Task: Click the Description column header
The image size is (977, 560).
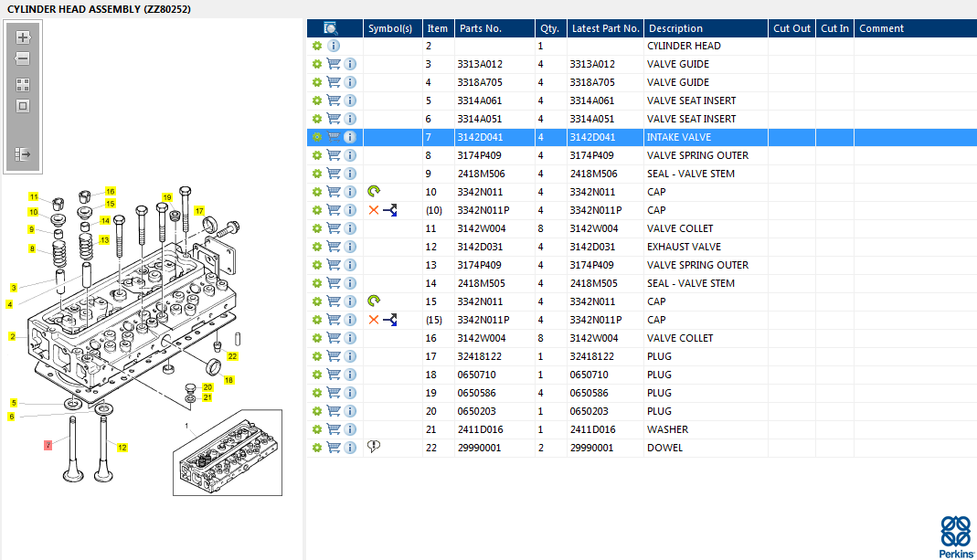Action: tap(674, 28)
